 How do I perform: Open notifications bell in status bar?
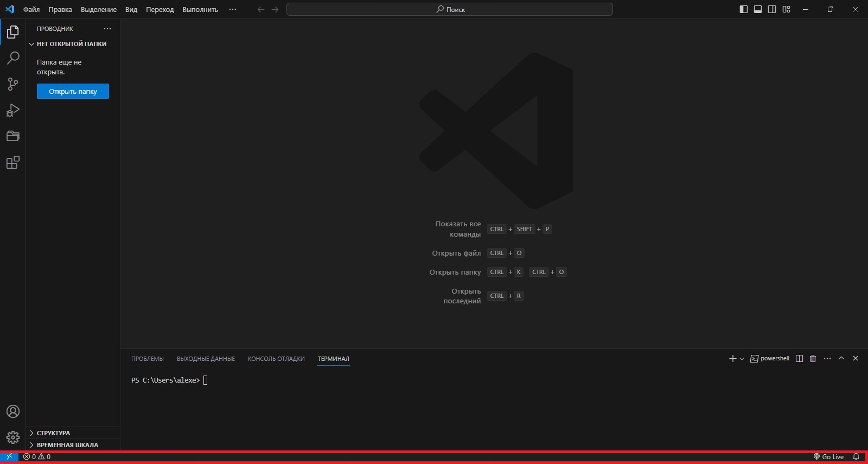[x=856, y=456]
